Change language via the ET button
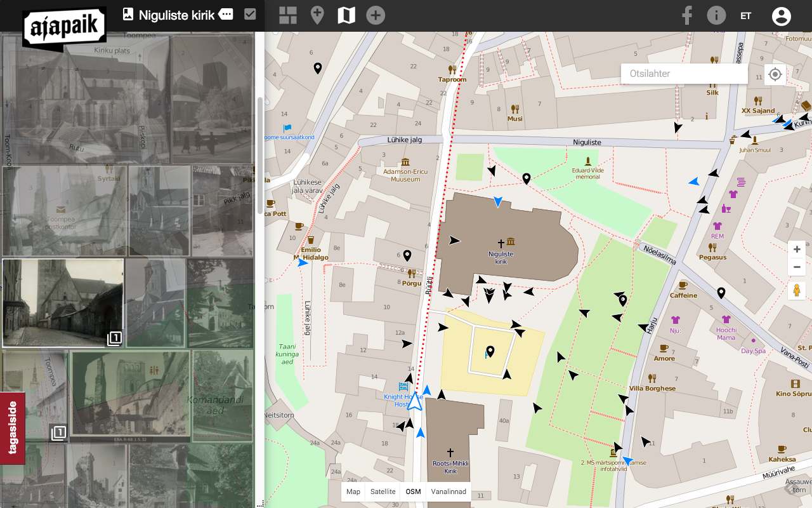The width and height of the screenshot is (812, 508). [745, 16]
